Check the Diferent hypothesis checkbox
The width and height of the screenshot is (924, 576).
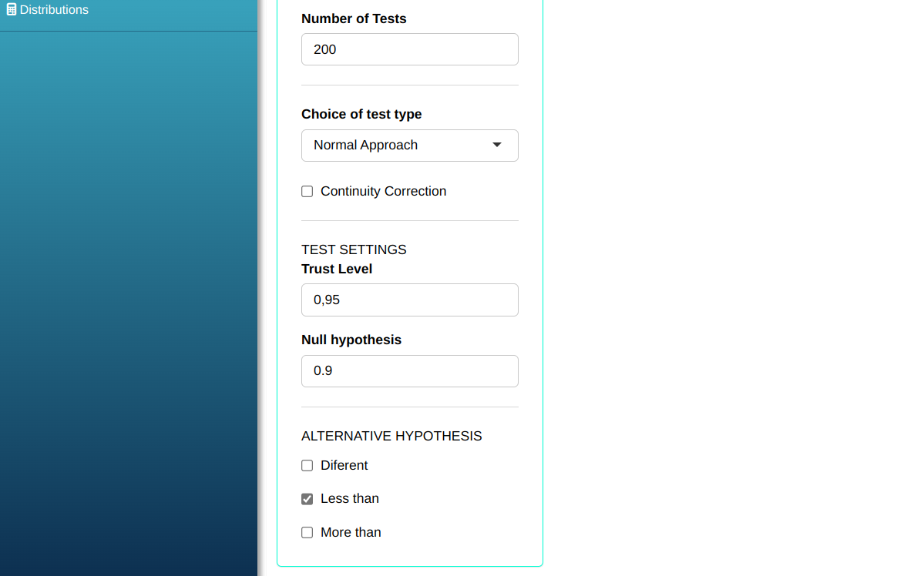pos(307,466)
